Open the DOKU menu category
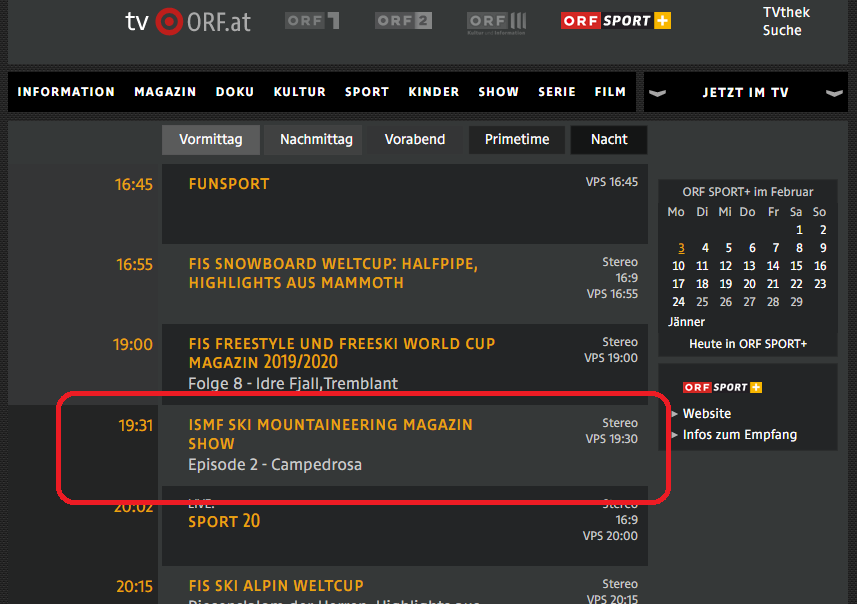The height and width of the screenshot is (604, 857). [234, 92]
